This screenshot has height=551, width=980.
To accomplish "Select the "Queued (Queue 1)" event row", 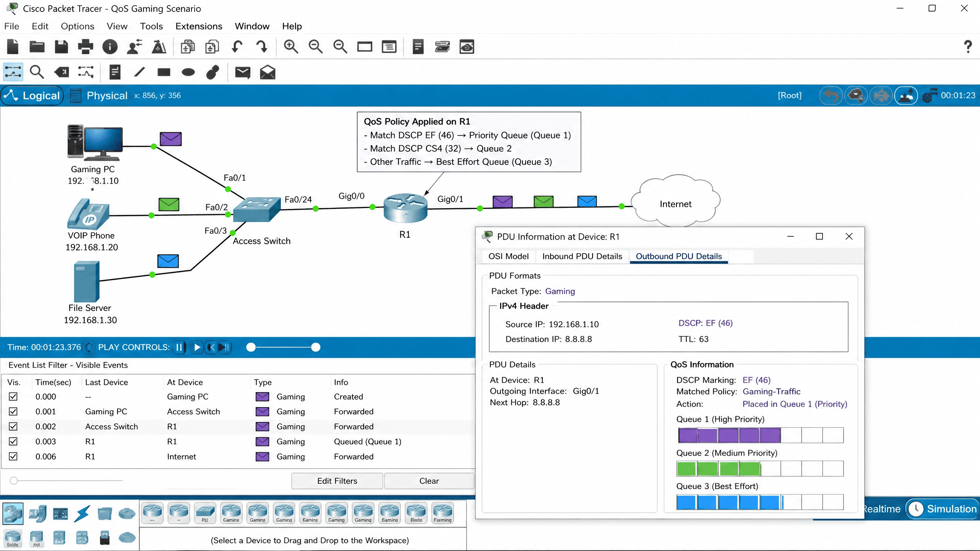I will tap(238, 441).
